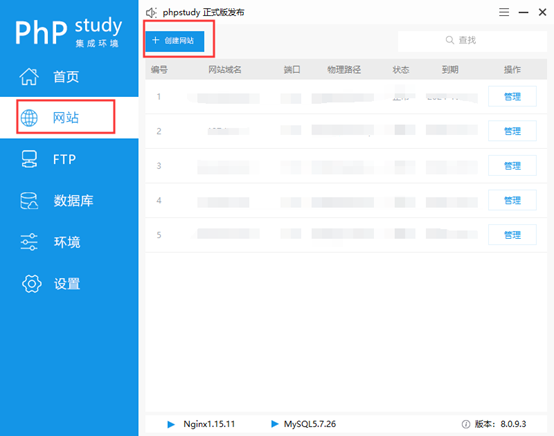554x436 pixels.
Task: Open the 首页 home icon
Action: pos(29,76)
